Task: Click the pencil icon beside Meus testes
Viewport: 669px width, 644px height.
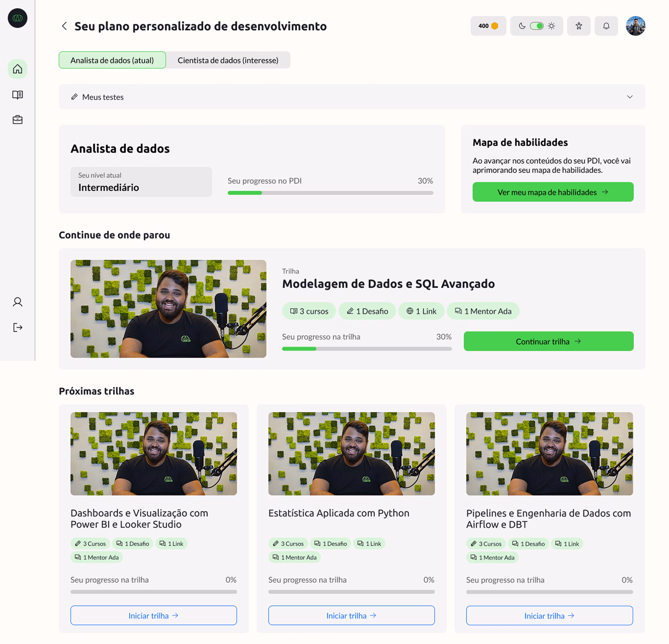Action: pos(75,97)
